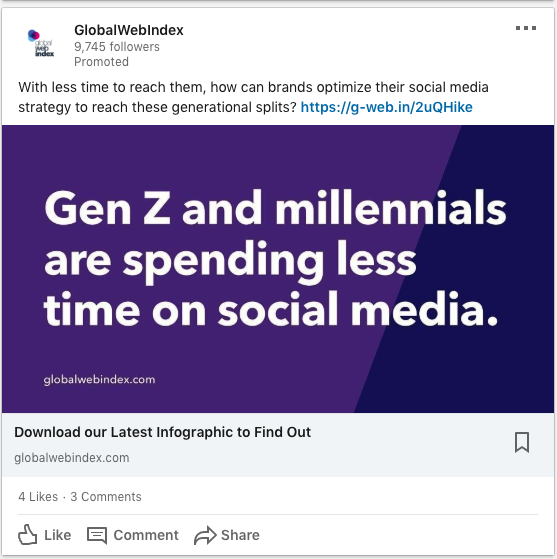Click the Gen Z and millennials ad image
Image resolution: width=557 pixels, height=559 pixels.
click(278, 269)
